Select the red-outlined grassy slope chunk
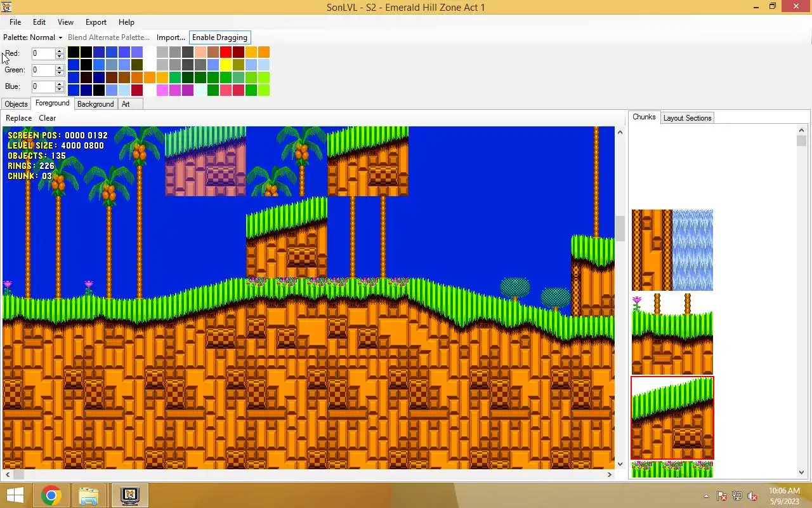This screenshot has width=812, height=508. pos(672,418)
